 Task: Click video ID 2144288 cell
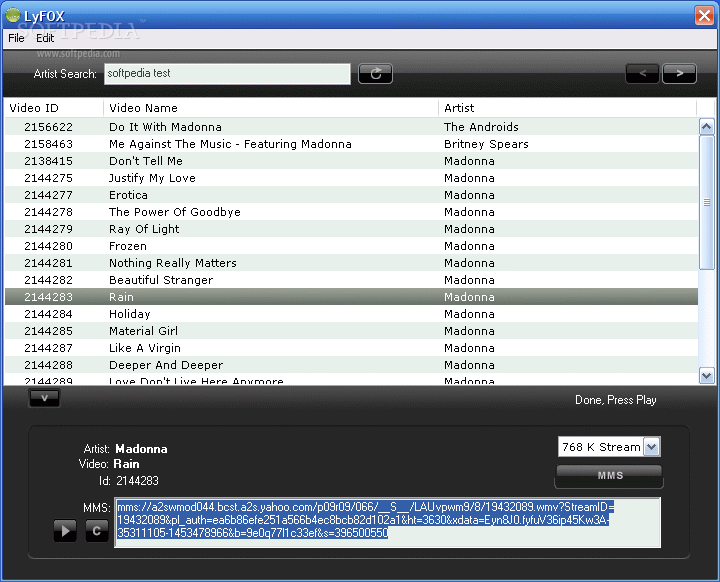pyautogui.click(x=48, y=365)
